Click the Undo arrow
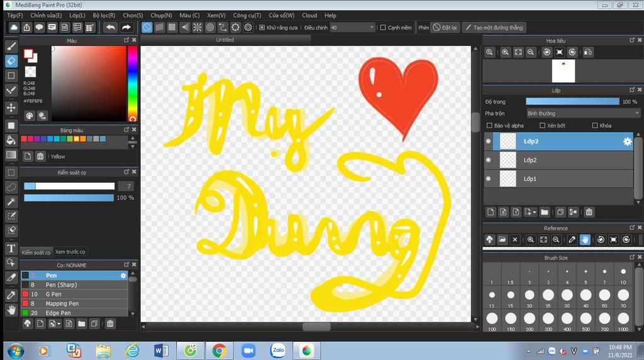644x360 pixels. tap(110, 28)
